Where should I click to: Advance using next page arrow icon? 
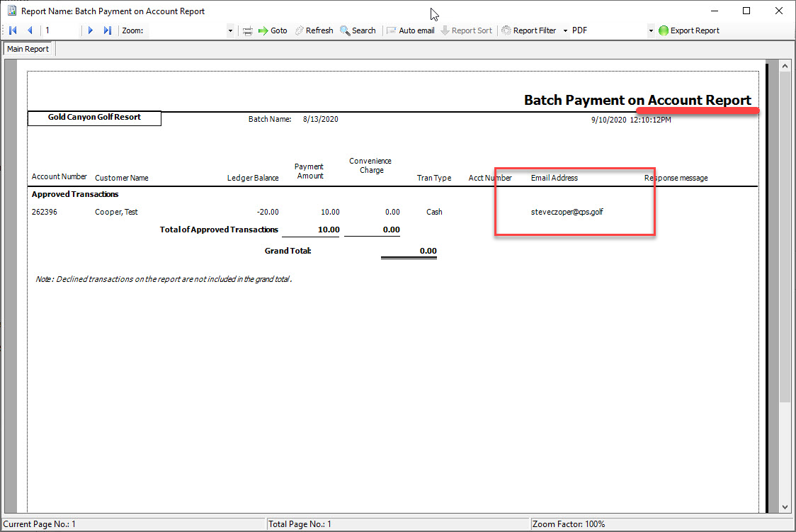click(90, 30)
